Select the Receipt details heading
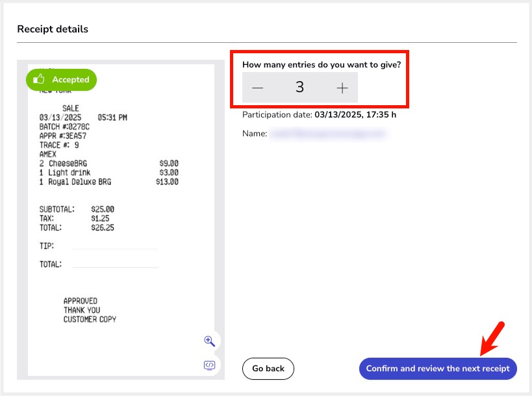The width and height of the screenshot is (532, 396). pos(53,29)
